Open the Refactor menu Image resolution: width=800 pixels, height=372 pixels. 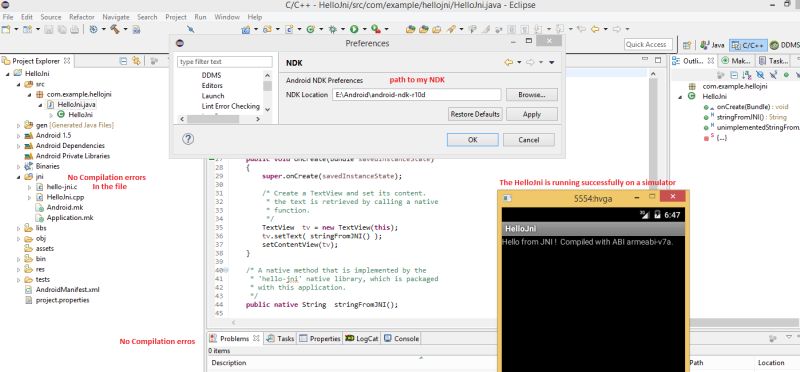[x=82, y=17]
